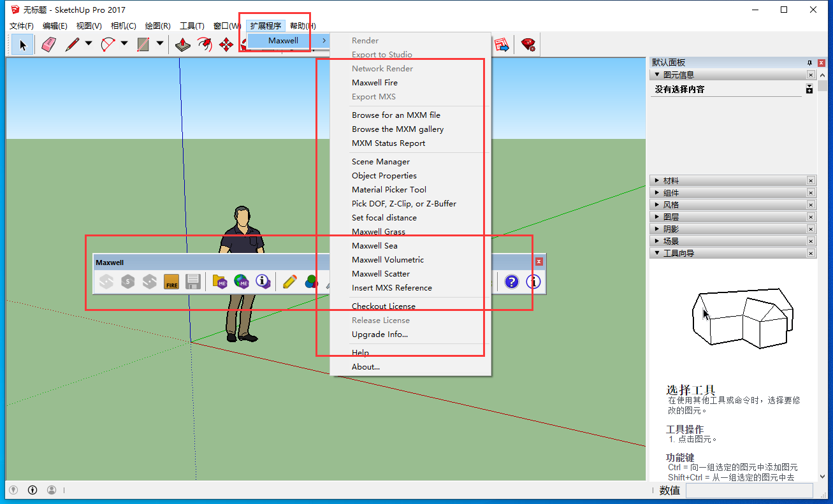
Task: Close the floating Maxwell toolbar
Action: (539, 262)
